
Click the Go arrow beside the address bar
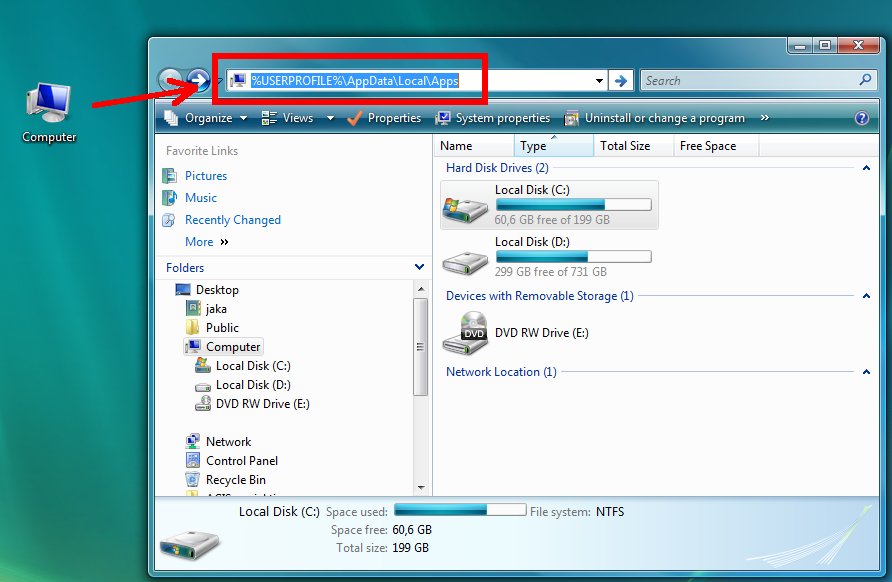click(x=621, y=81)
